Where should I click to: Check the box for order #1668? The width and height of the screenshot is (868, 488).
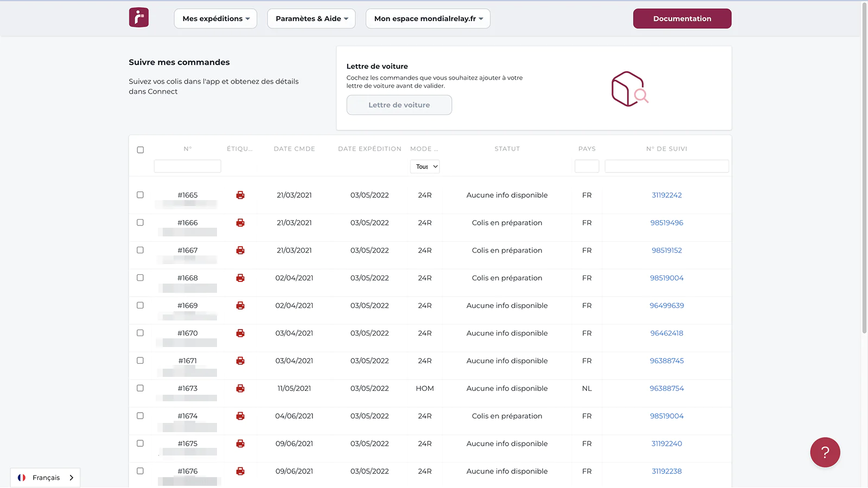140,278
